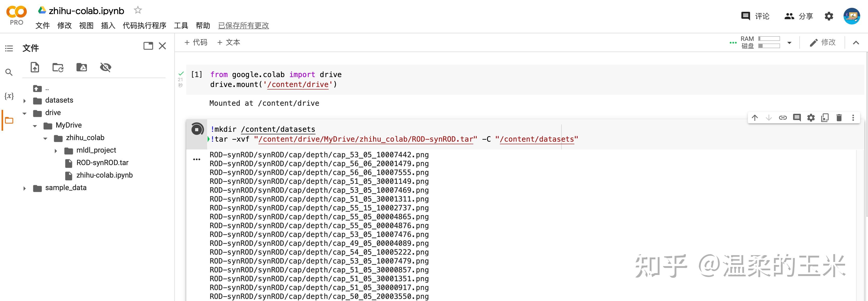Copy link to cell icon

click(783, 118)
